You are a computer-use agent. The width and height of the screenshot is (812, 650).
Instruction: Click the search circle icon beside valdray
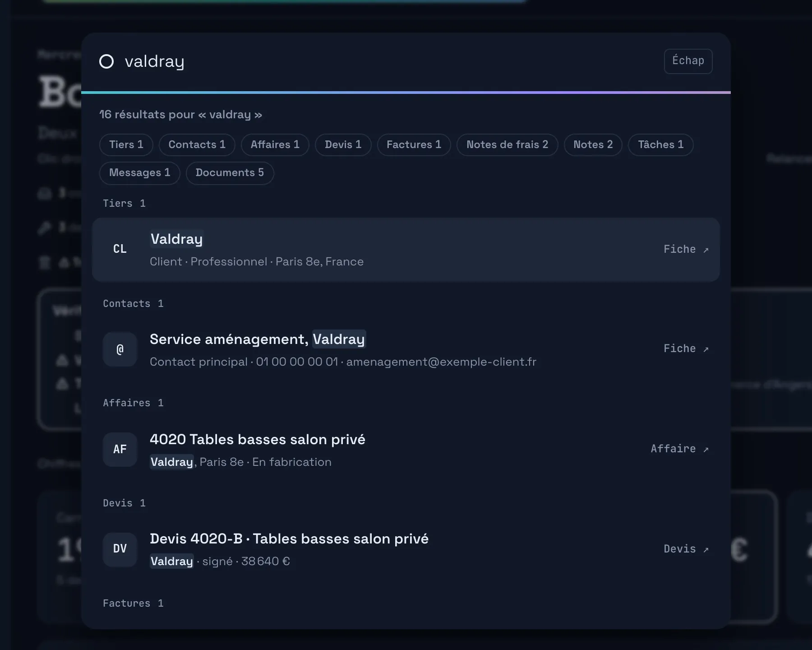pos(106,61)
